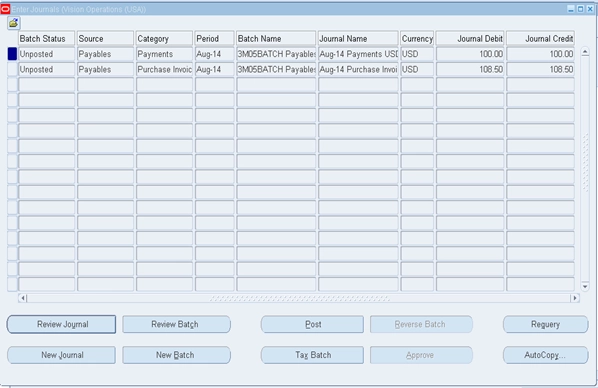The image size is (598, 388).
Task: Click the Purchase Invoic category cell
Action: click(164, 69)
